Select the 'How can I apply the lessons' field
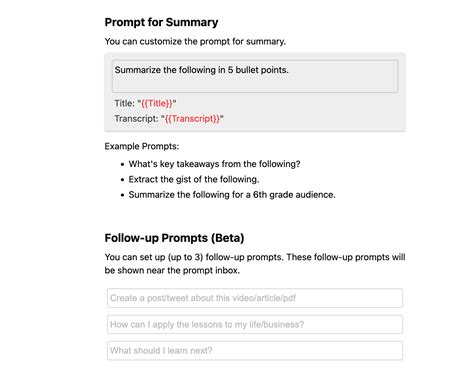The image size is (474, 384). coord(255,324)
